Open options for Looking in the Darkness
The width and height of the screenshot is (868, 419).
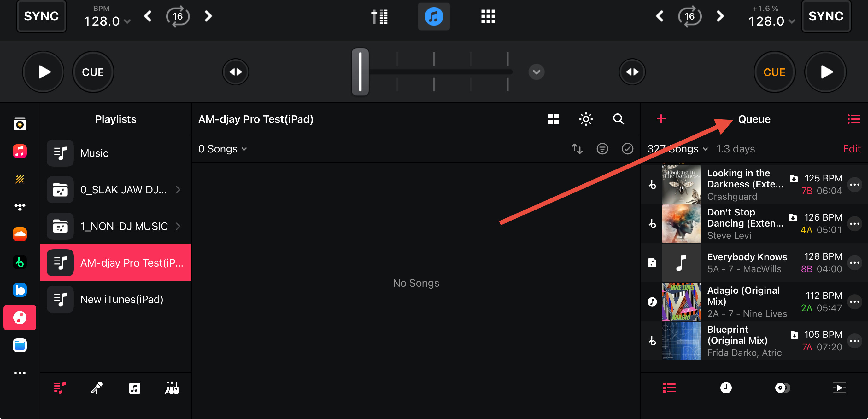pyautogui.click(x=854, y=184)
